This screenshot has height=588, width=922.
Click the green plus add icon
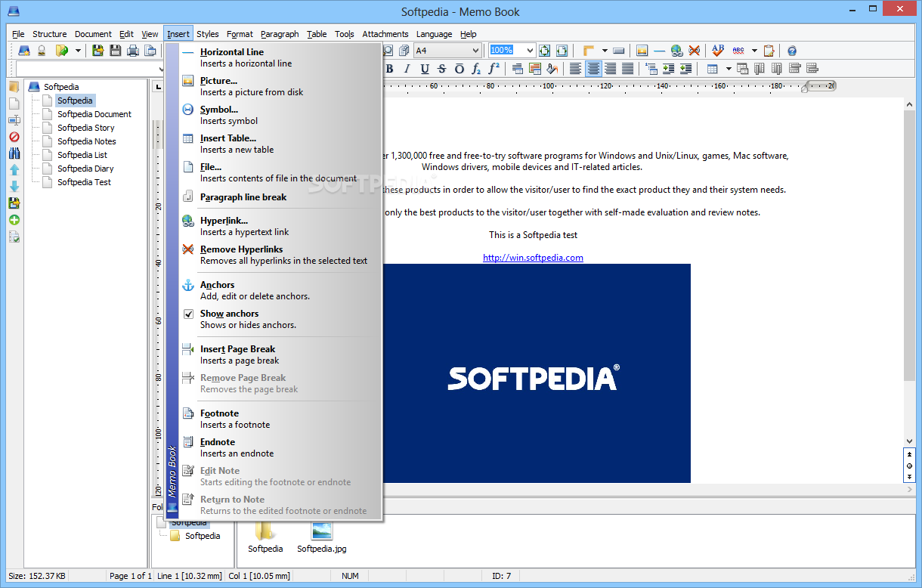point(14,220)
